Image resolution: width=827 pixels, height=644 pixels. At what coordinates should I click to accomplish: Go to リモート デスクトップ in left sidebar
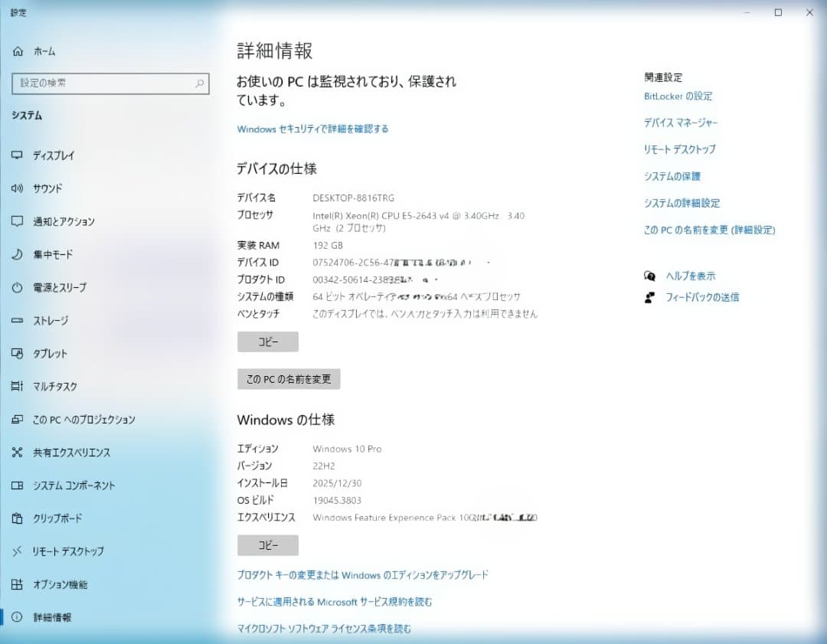tap(68, 551)
